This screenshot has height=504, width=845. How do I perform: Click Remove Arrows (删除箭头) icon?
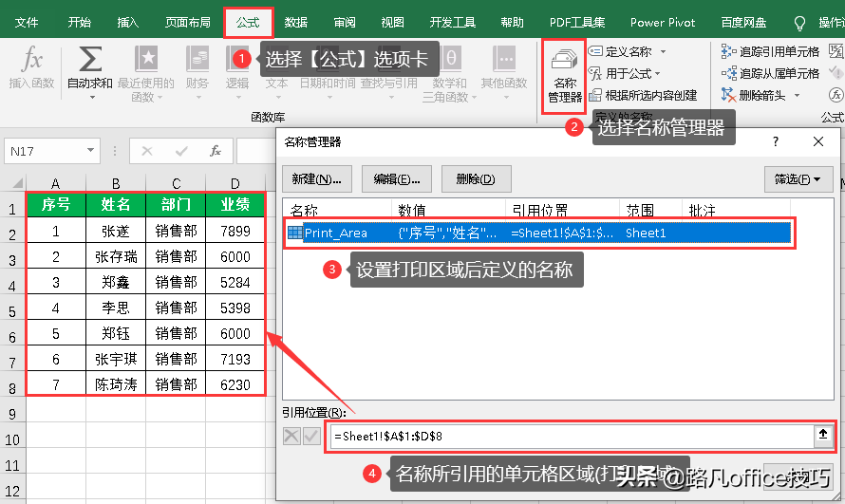click(728, 95)
